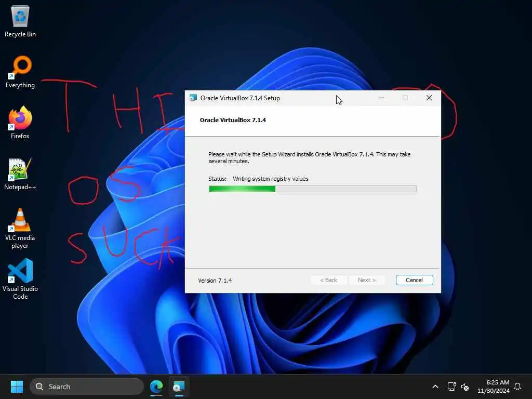Click the disabled Next button

(367, 280)
